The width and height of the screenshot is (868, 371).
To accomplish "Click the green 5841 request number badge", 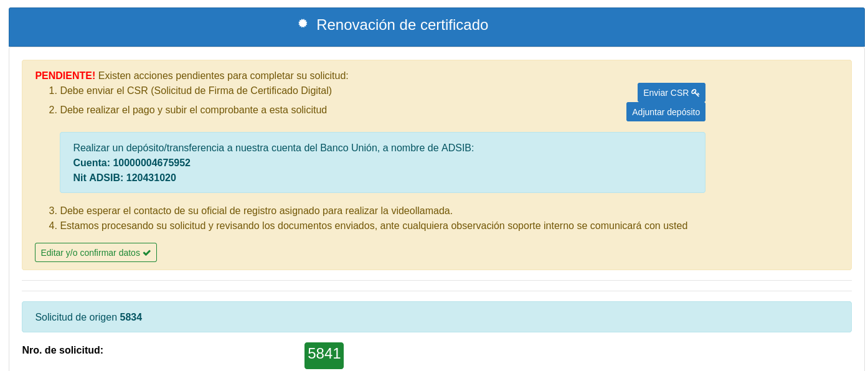I will pos(324,355).
